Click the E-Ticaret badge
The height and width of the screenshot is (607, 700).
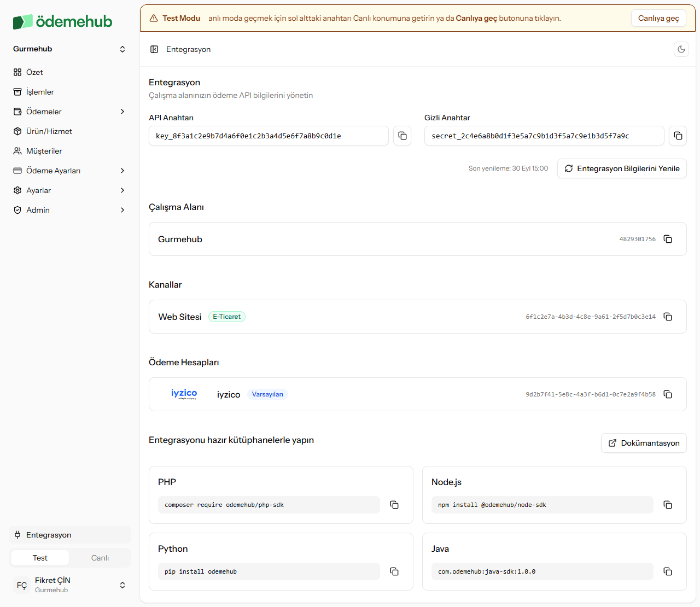tap(227, 317)
